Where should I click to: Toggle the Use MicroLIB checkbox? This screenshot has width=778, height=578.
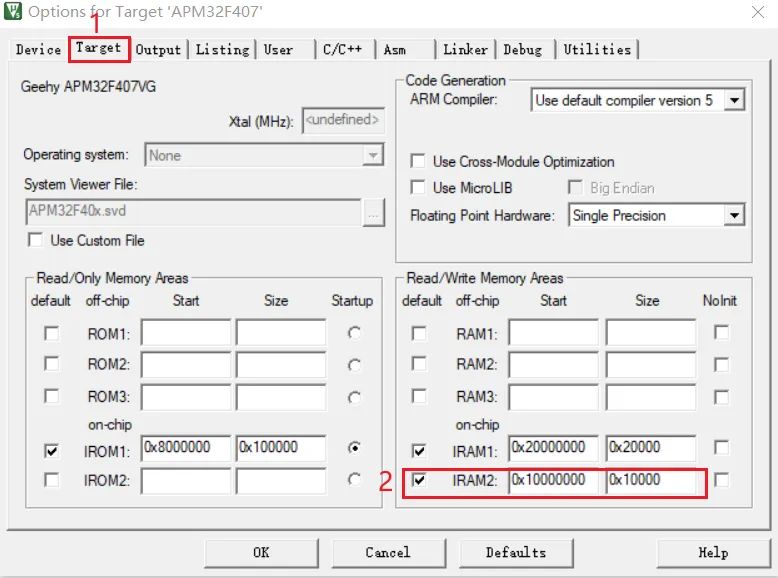click(418, 188)
